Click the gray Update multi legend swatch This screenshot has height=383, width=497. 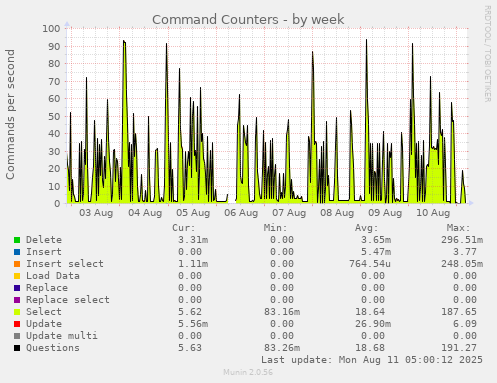(17, 336)
